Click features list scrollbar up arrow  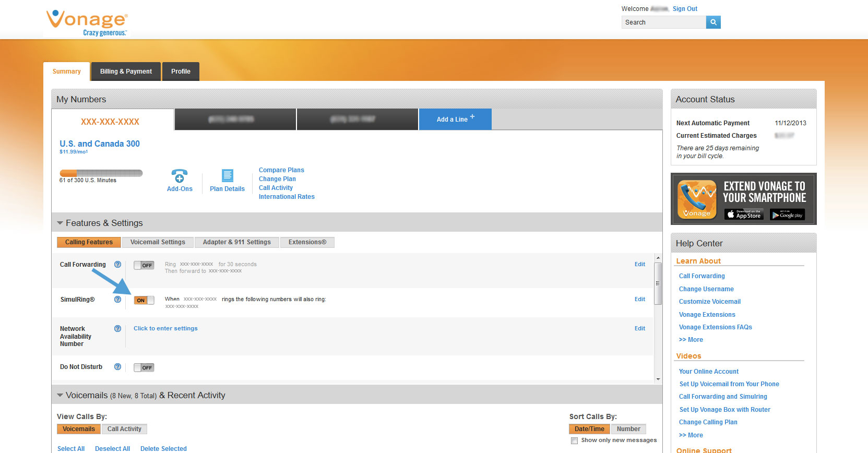[x=658, y=258]
